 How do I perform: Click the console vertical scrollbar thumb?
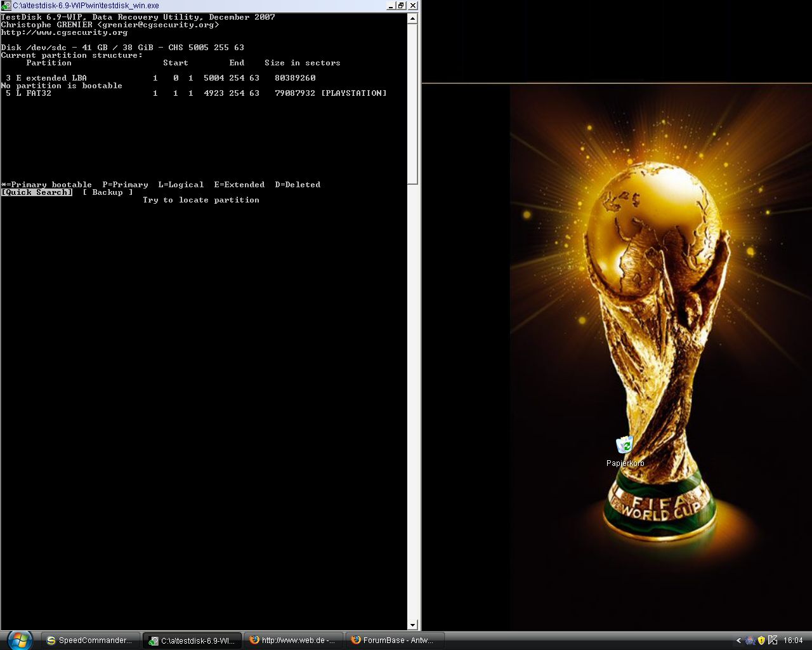412,104
